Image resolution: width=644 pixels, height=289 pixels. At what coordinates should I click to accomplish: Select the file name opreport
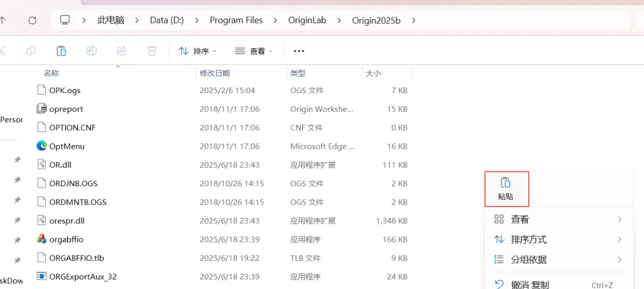[x=66, y=109]
